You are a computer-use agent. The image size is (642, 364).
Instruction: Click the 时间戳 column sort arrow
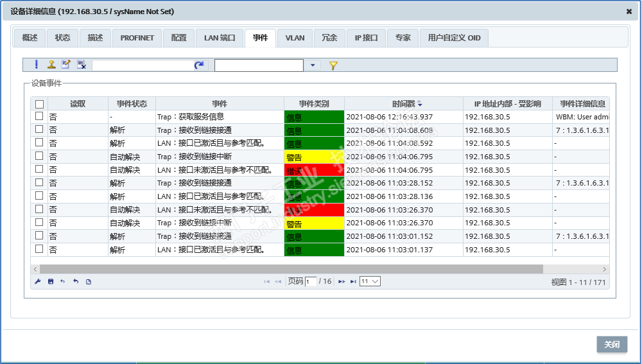420,104
